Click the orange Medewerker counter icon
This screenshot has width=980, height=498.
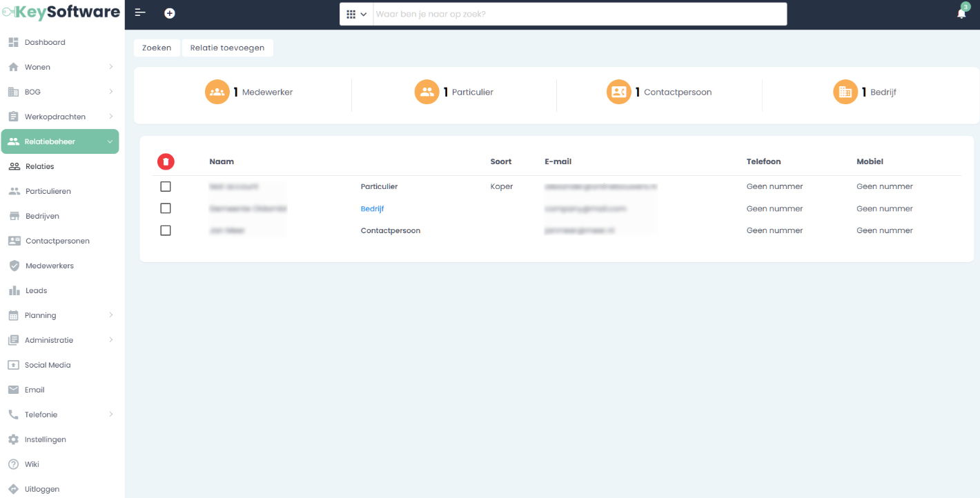(217, 92)
